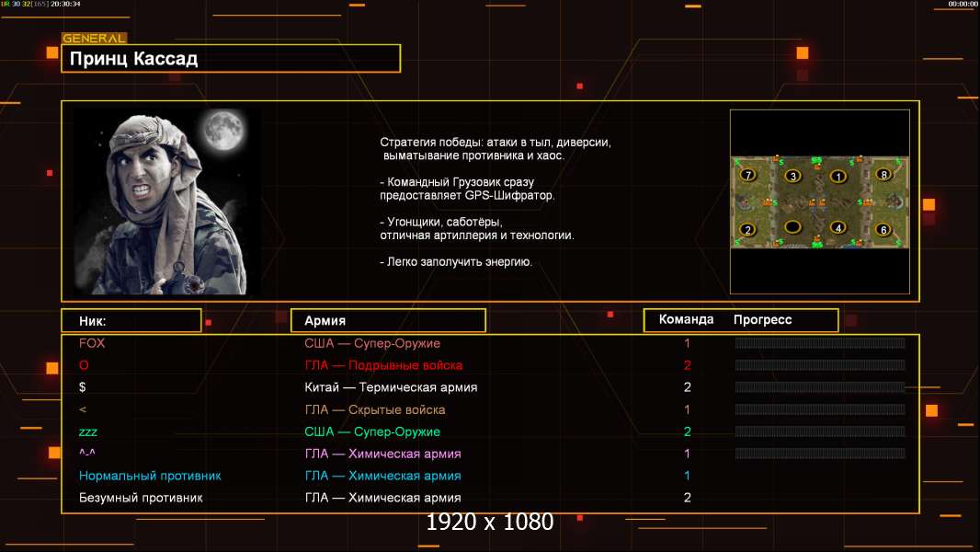This screenshot has height=552, width=980.
Task: Click the 'Команда' column header
Action: coord(686,319)
